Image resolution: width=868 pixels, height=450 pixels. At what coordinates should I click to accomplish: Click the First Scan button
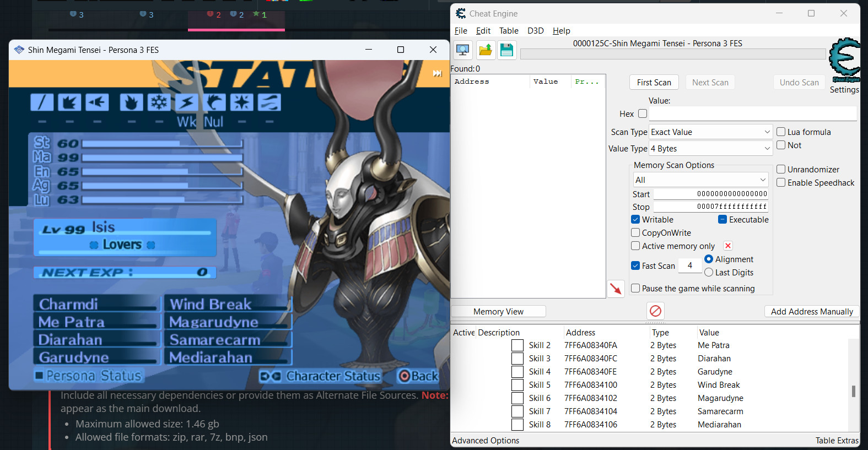click(654, 83)
